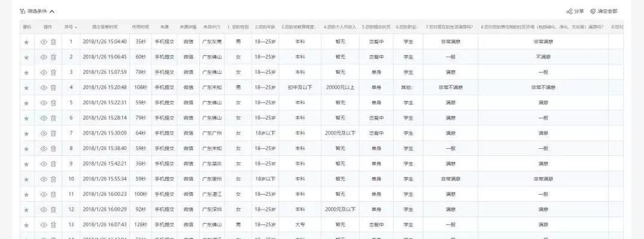Click the 广东东莞 location cell

click(x=212, y=42)
